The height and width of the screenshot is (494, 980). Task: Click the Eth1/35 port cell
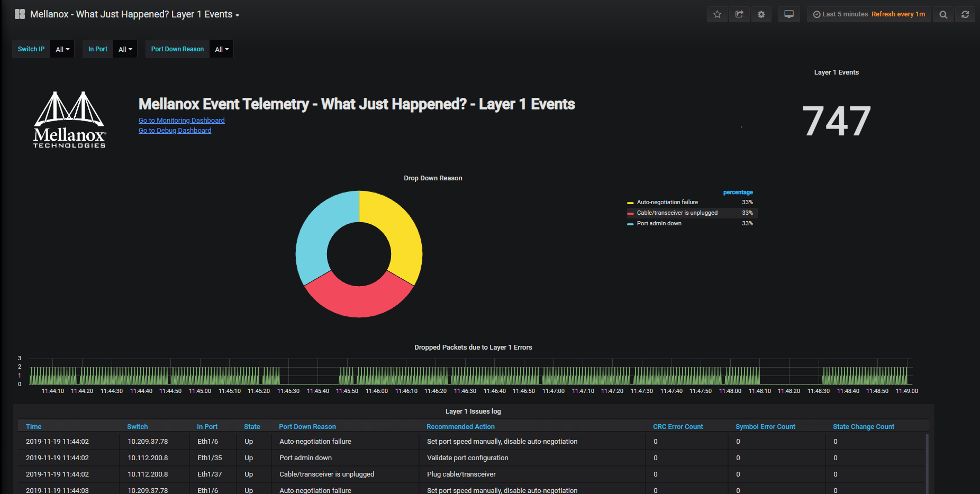(x=210, y=458)
